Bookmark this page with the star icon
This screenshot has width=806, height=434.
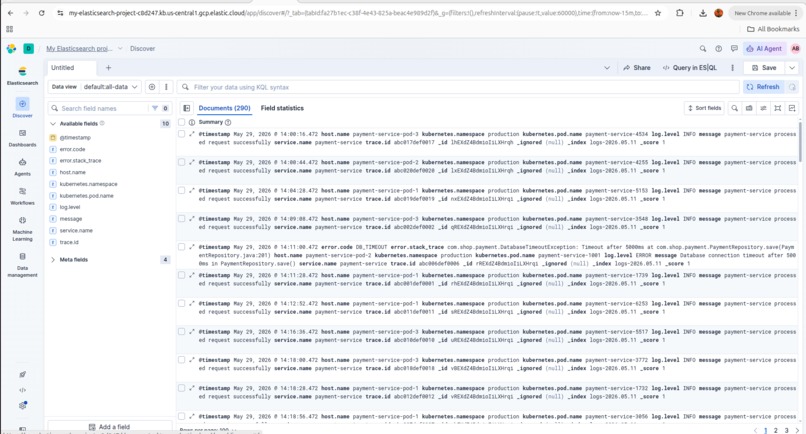click(658, 13)
